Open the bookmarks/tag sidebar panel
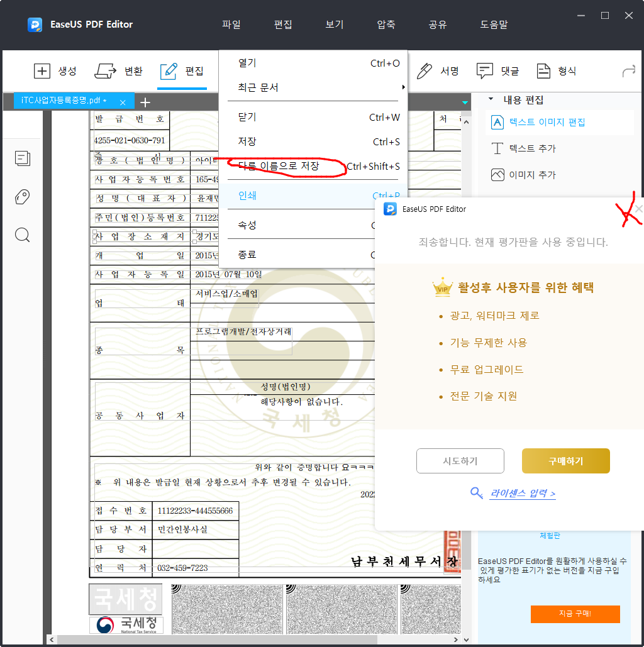Image resolution: width=644 pixels, height=647 pixels. coord(23,197)
